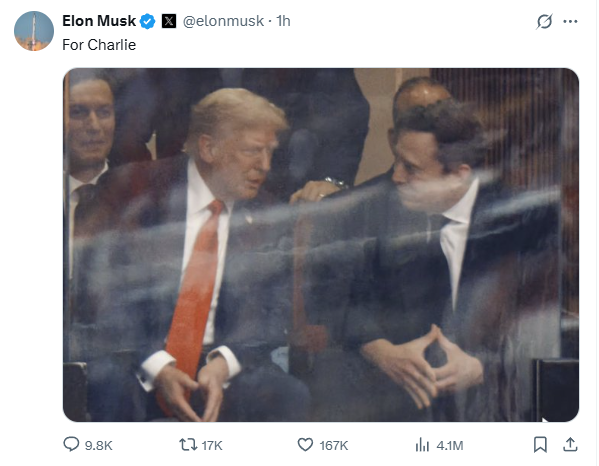Open the attached photo in the post
The height and width of the screenshot is (466, 599).
pyautogui.click(x=321, y=245)
